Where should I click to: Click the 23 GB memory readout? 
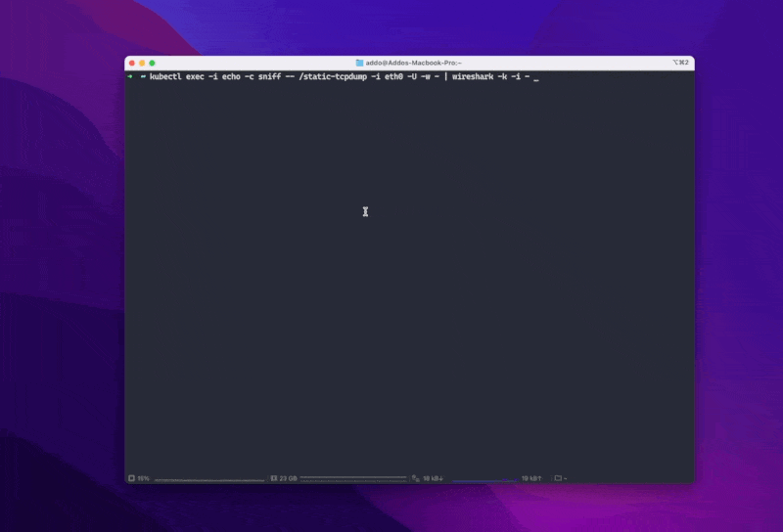pos(288,478)
